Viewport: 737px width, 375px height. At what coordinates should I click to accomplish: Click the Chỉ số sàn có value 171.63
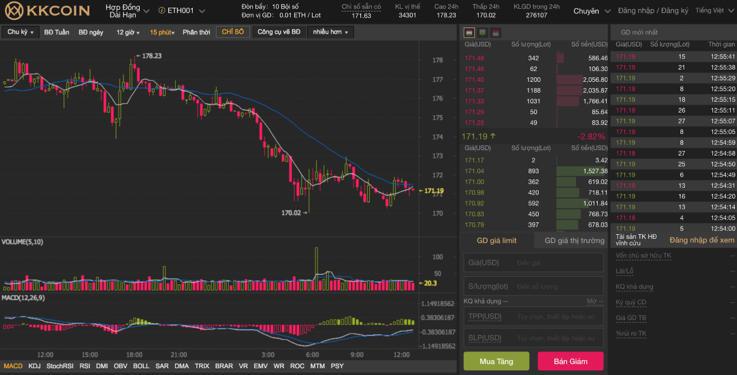coord(361,16)
